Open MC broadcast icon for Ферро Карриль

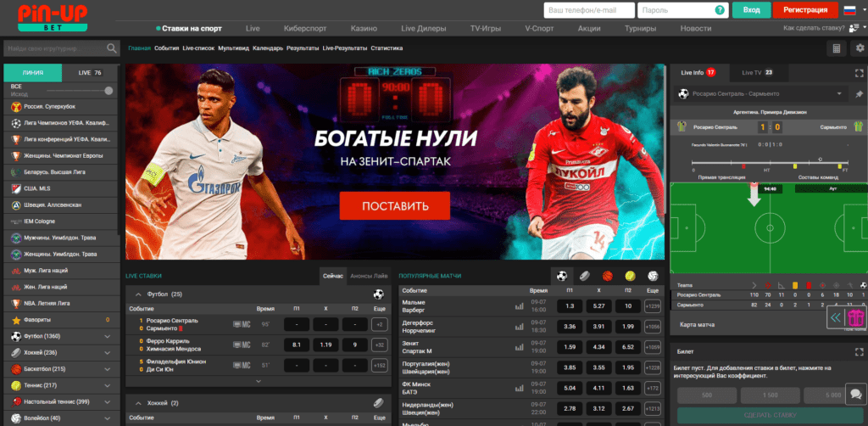242,345
